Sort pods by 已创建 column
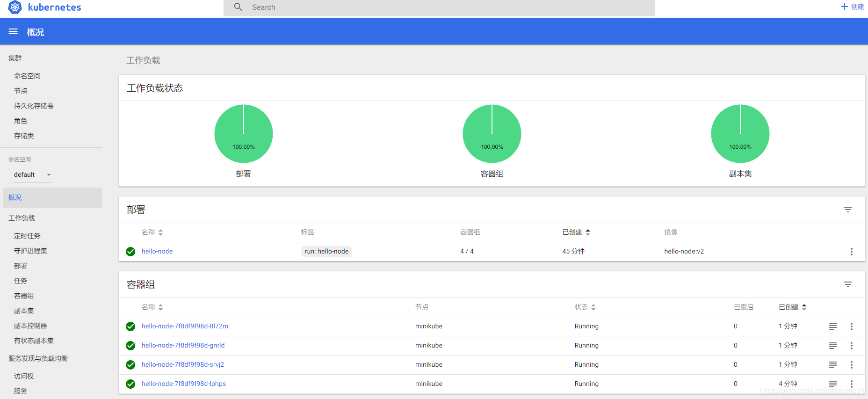This screenshot has height=399, width=868. coord(793,307)
